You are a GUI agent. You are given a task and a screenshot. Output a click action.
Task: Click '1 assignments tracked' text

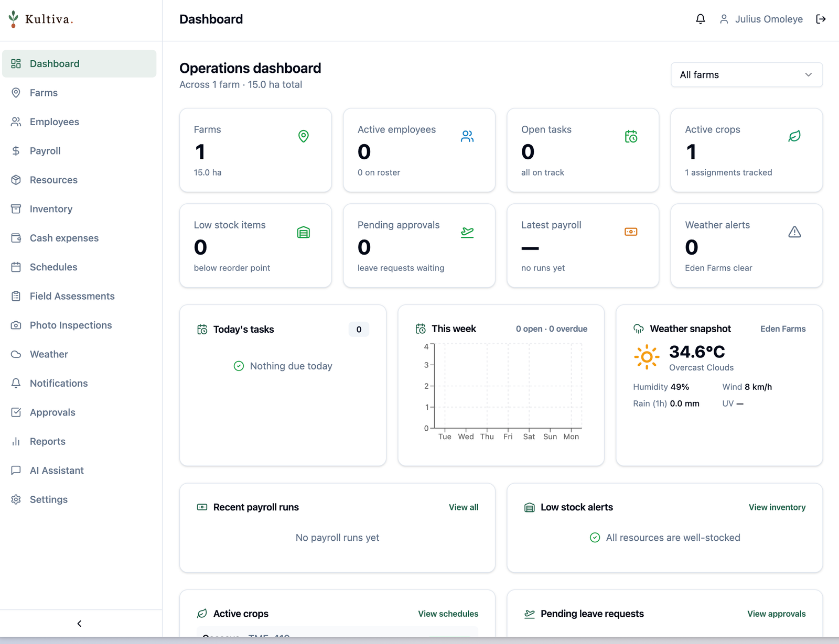(x=728, y=172)
